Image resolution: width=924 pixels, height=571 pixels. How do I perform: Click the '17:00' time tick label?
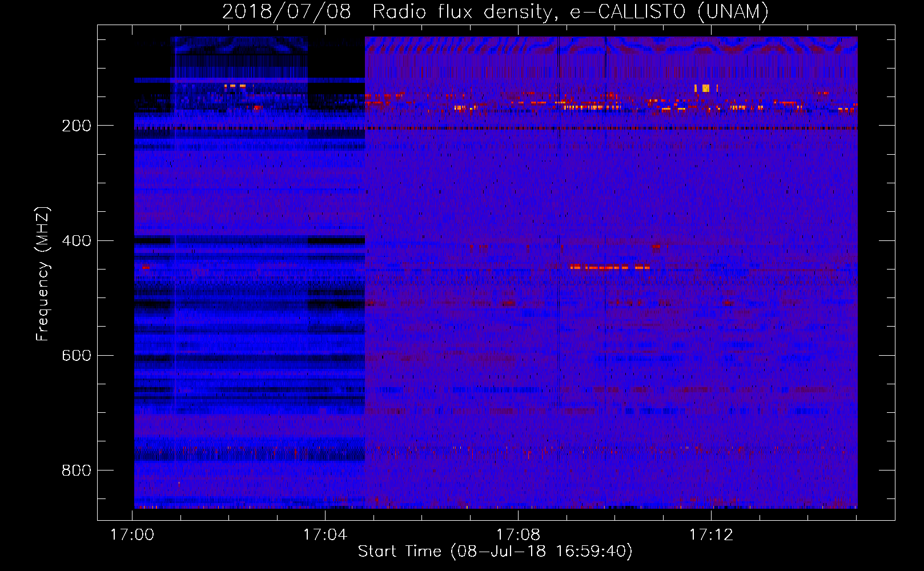coord(132,535)
